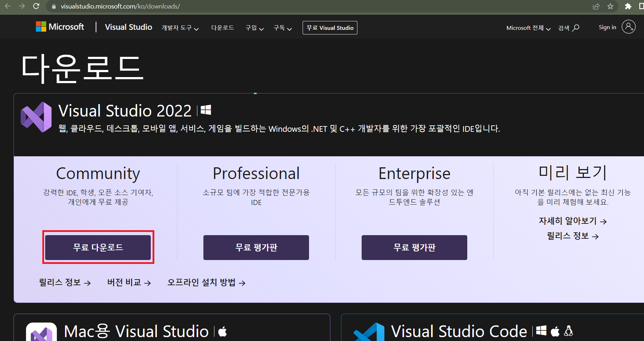Click Windows logo beside Visual Studio Code
The width and height of the screenshot is (644, 341).
[x=541, y=331]
